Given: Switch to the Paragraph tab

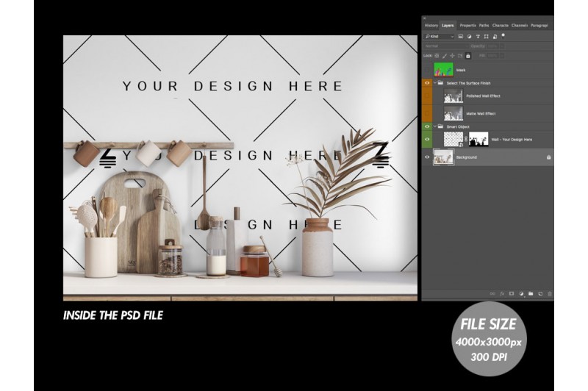Looking at the screenshot, I should pos(539,26).
